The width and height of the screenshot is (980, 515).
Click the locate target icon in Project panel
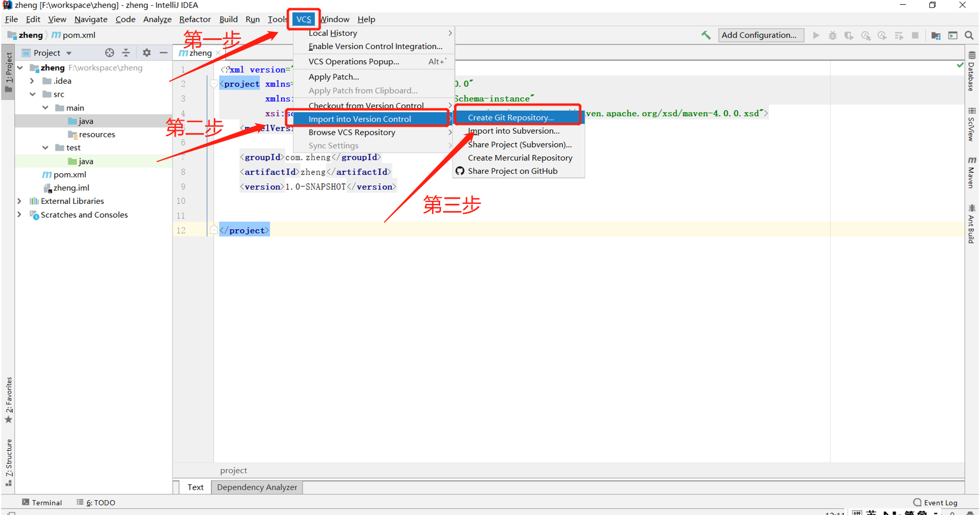coord(110,52)
